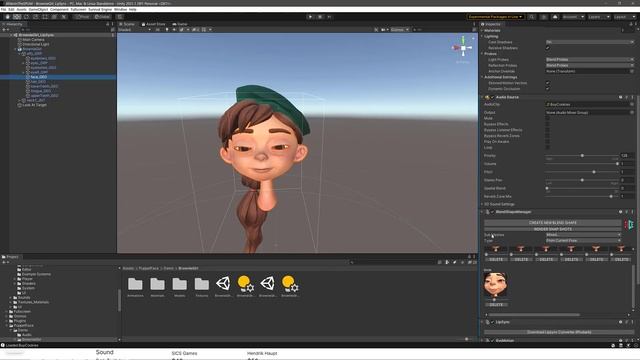Switch to the Game tab
The image size is (640, 360).
180,24
